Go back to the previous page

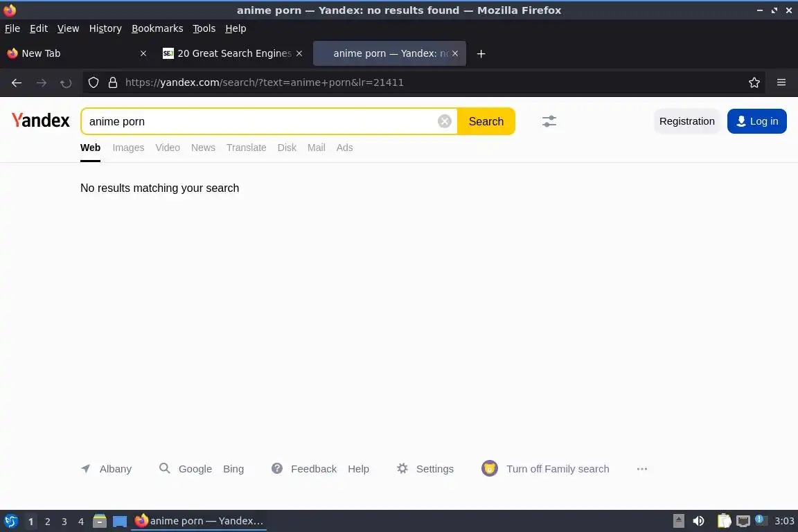(17, 82)
